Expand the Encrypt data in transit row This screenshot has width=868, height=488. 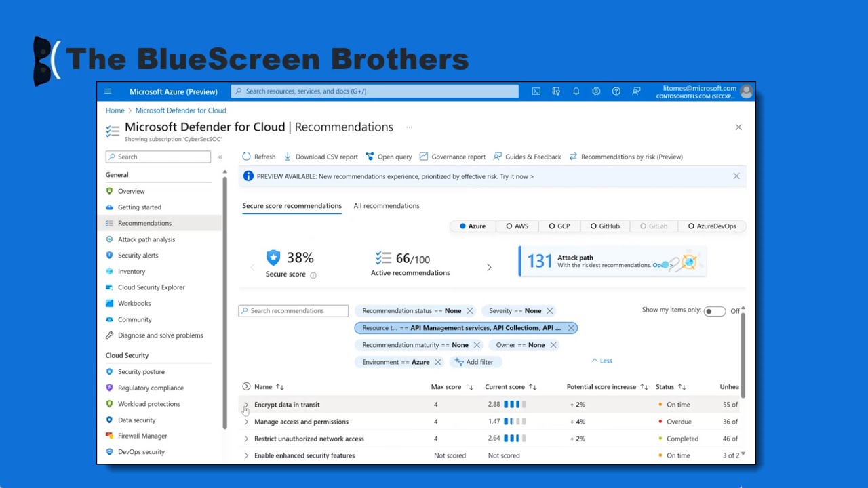coord(246,405)
